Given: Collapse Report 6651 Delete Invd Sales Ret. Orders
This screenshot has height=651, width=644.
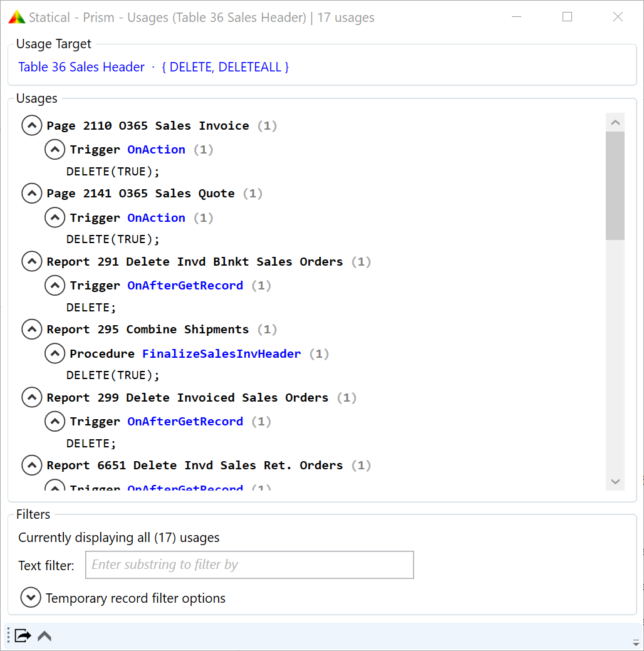Looking at the screenshot, I should (x=31, y=466).
